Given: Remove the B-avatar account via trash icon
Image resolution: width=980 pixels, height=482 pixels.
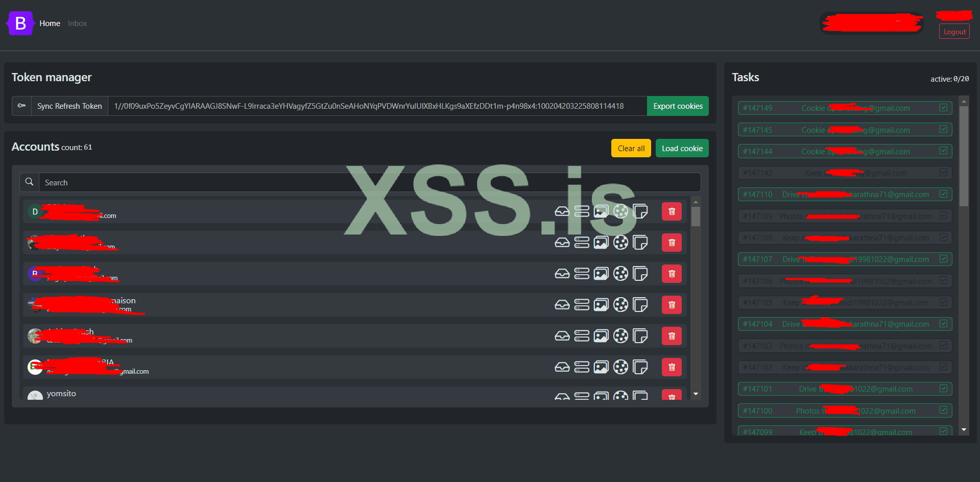Looking at the screenshot, I should (672, 274).
